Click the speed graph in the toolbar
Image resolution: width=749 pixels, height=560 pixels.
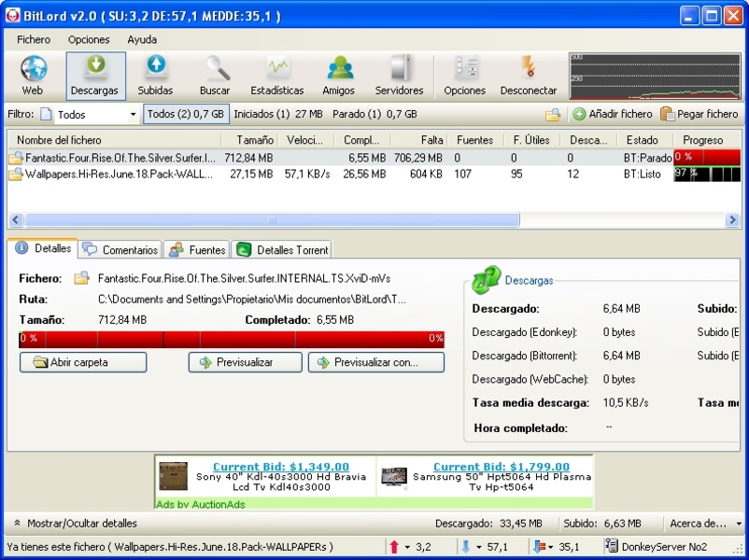[655, 77]
